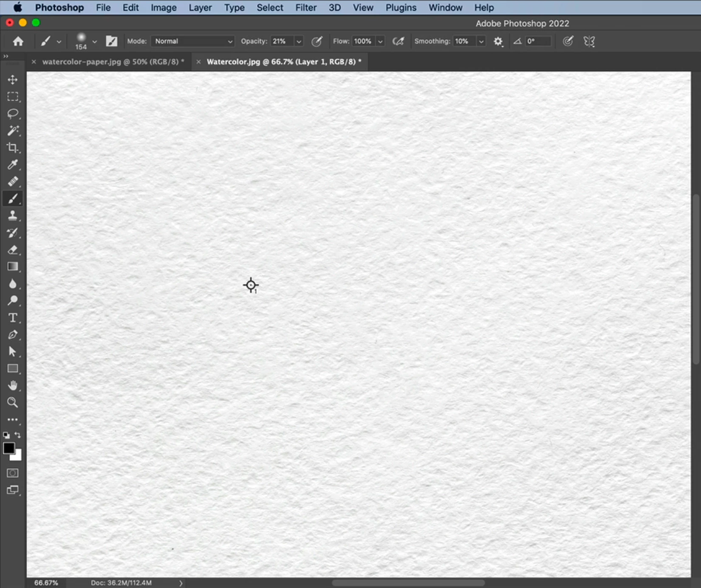Select the Dodge tool

coord(13,300)
